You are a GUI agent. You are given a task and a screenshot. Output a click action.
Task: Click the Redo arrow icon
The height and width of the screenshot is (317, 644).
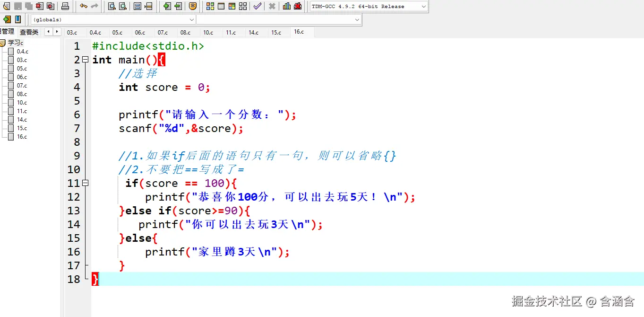[x=94, y=6]
